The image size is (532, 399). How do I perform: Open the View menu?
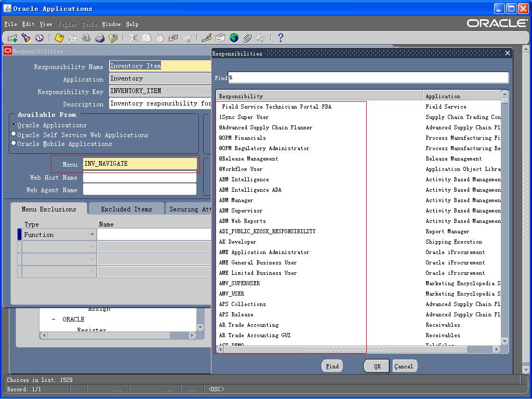pos(46,24)
